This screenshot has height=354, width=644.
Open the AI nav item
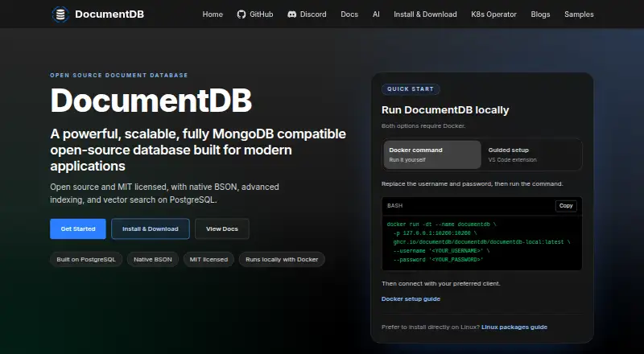(376, 14)
